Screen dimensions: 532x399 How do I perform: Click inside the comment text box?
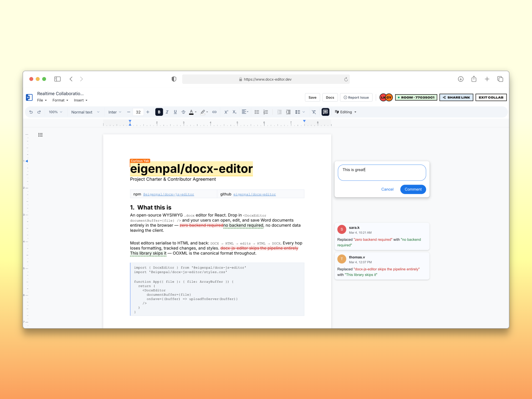[382, 172]
